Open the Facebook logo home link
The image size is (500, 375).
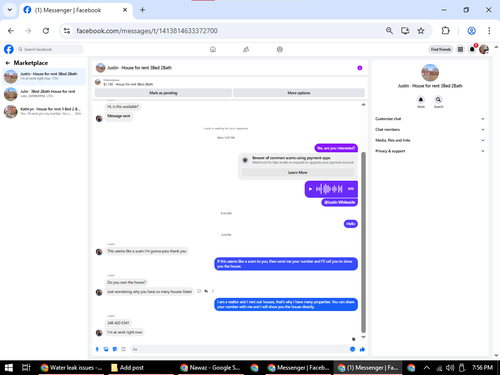point(9,49)
